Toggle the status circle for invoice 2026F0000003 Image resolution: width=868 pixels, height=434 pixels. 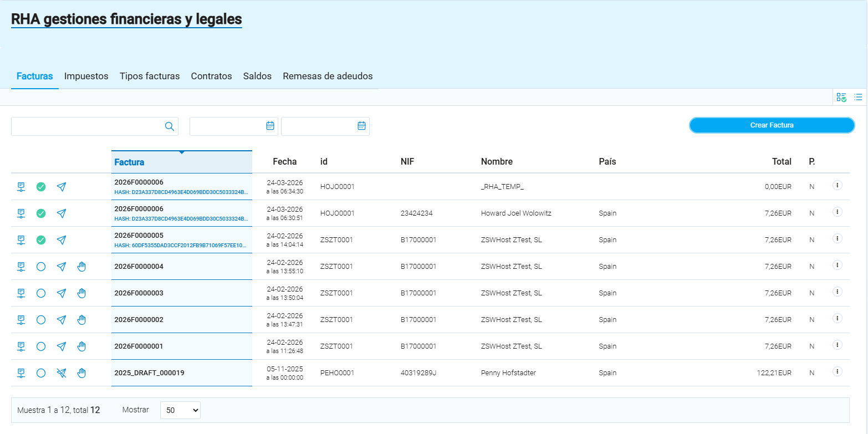[41, 293]
